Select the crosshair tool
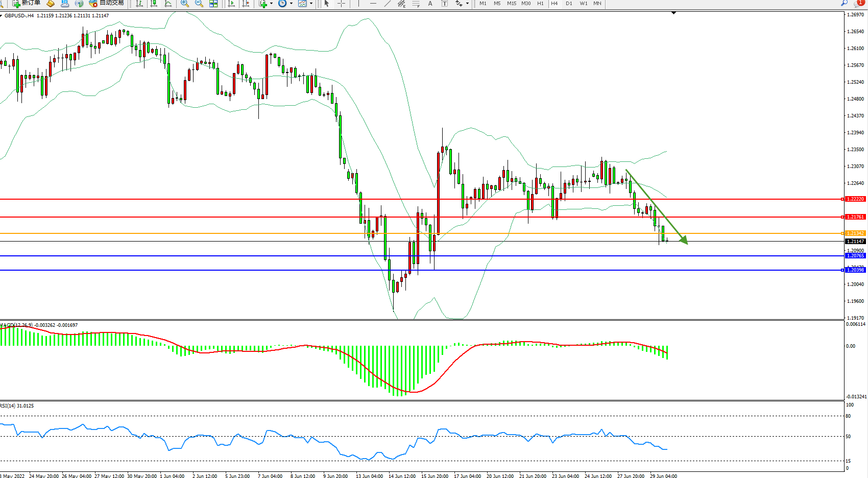Viewport: 868px width, 478px height. (x=342, y=4)
